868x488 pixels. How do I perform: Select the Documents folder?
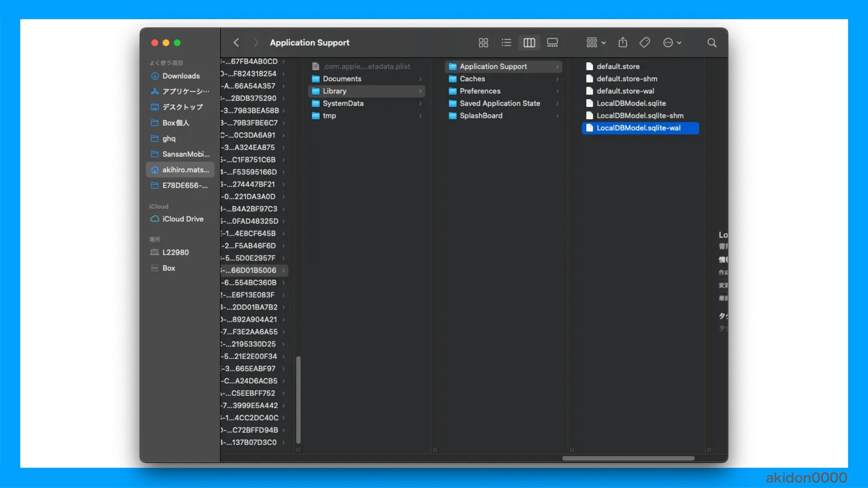(342, 79)
